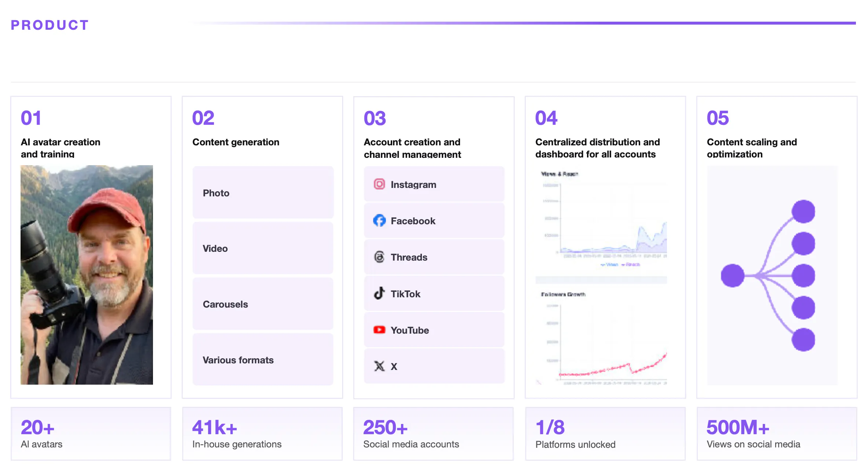Click the step number 05
The image size is (868, 472).
[x=718, y=118]
